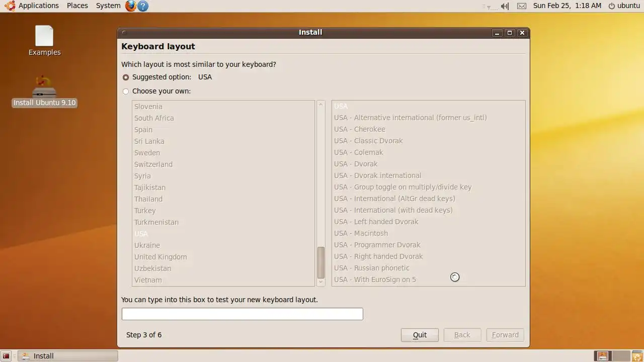This screenshot has width=644, height=362.
Task: Choose USA - Left handed Dvorak variant
Action: click(x=429, y=222)
